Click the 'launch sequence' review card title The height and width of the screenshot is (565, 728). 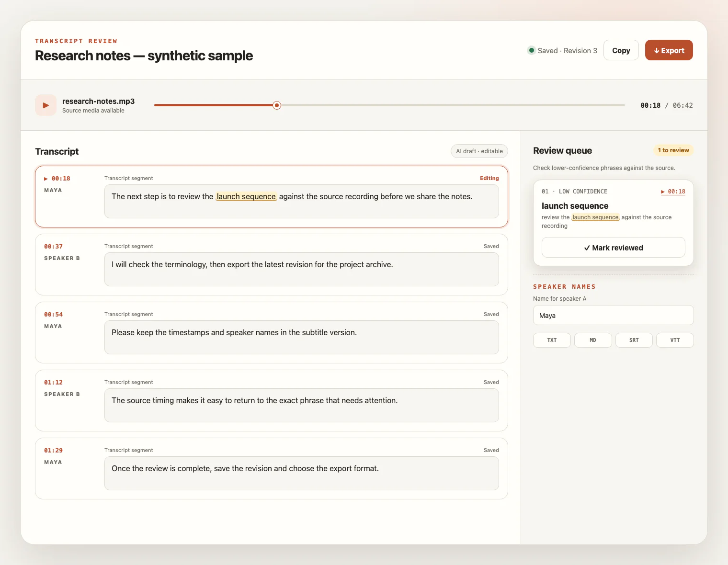(x=575, y=206)
